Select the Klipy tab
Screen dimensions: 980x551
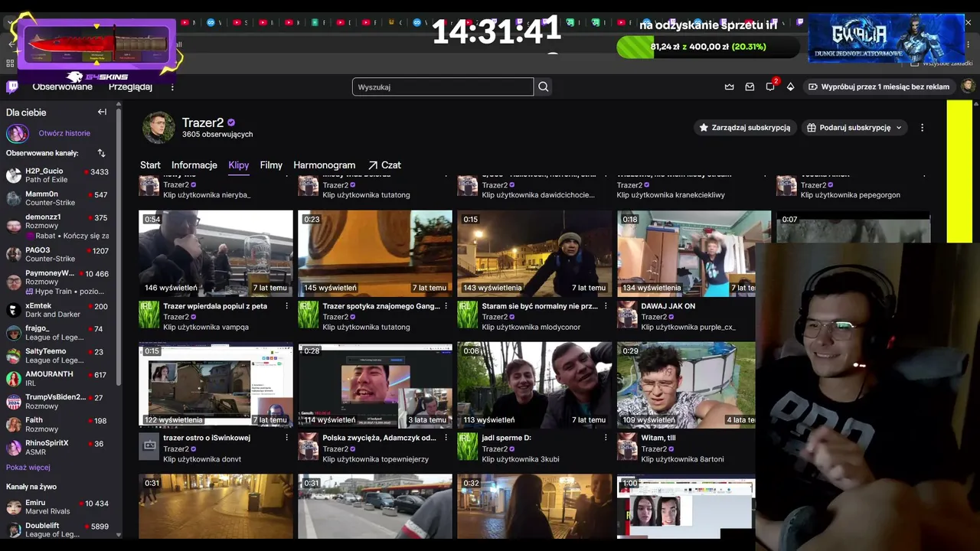[239, 165]
